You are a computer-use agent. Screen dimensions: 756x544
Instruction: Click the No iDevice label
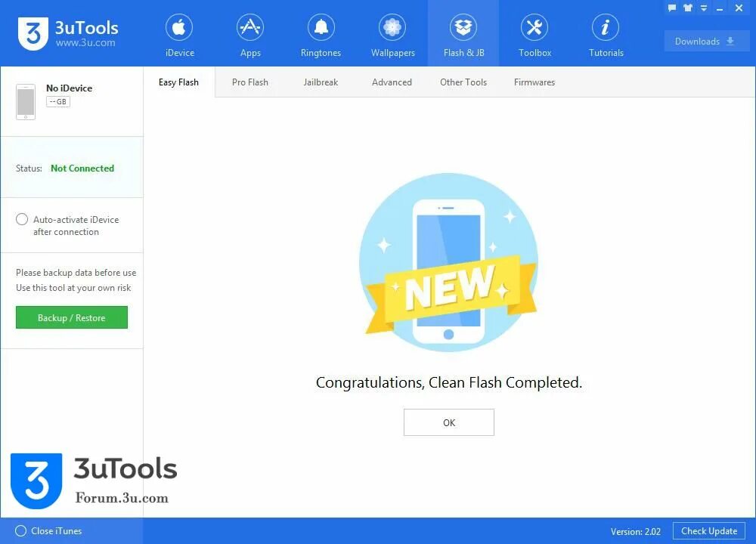pos(69,88)
